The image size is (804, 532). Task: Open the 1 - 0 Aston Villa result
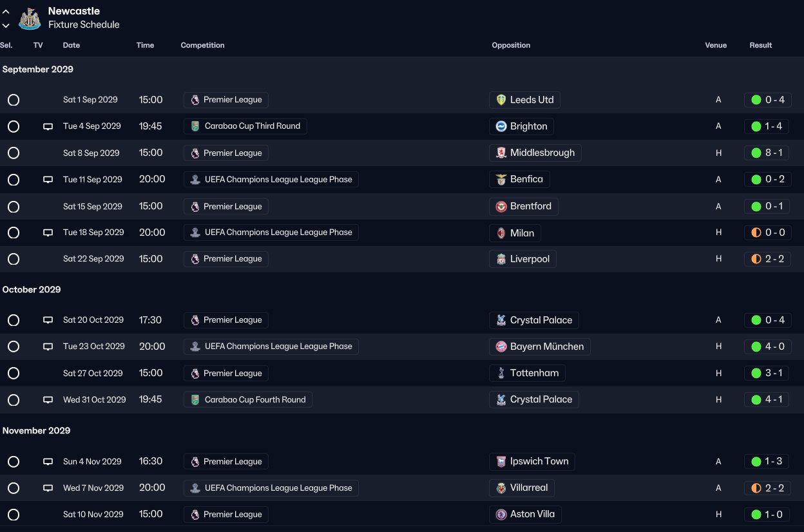(768, 515)
